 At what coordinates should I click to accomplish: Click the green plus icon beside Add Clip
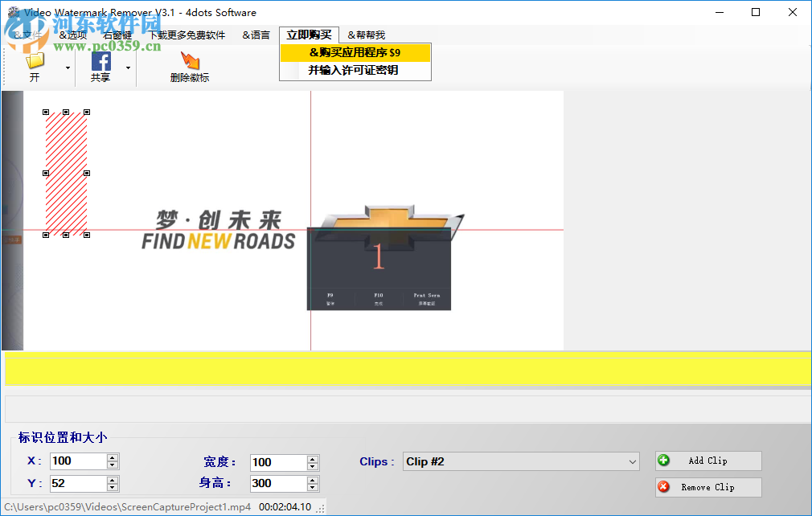click(x=662, y=461)
